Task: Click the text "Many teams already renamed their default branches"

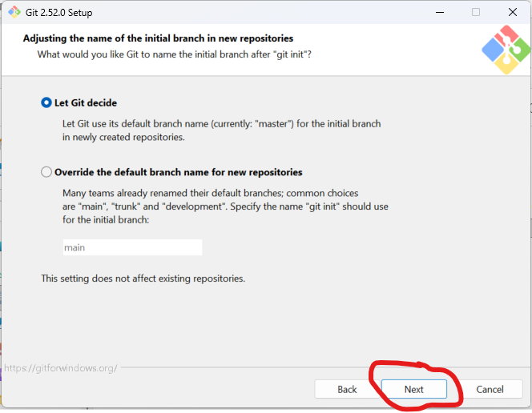Action: click(x=225, y=206)
